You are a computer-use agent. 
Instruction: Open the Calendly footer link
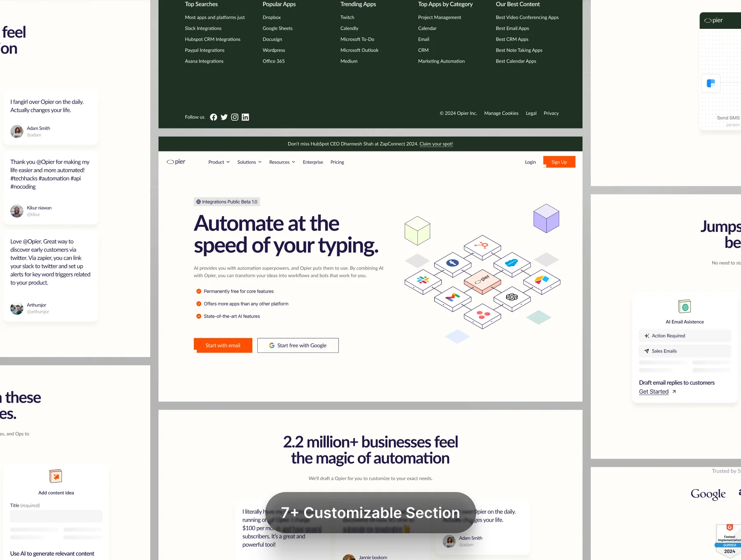349,28
